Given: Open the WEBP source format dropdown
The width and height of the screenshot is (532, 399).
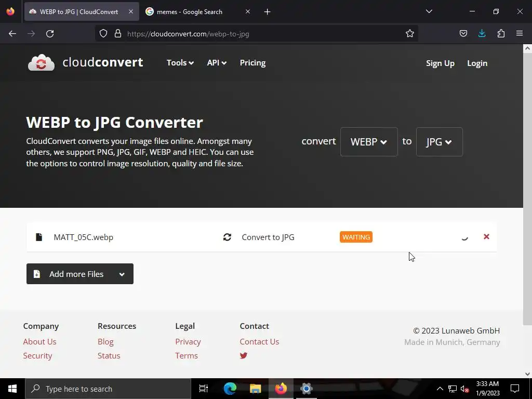Looking at the screenshot, I should point(369,142).
